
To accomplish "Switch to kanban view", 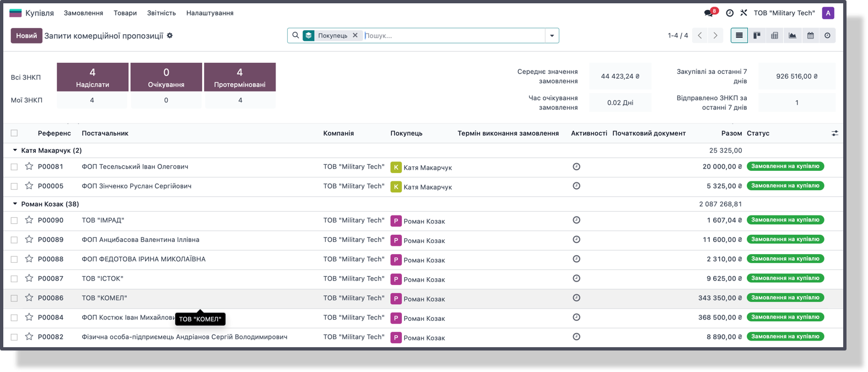I will coord(757,35).
